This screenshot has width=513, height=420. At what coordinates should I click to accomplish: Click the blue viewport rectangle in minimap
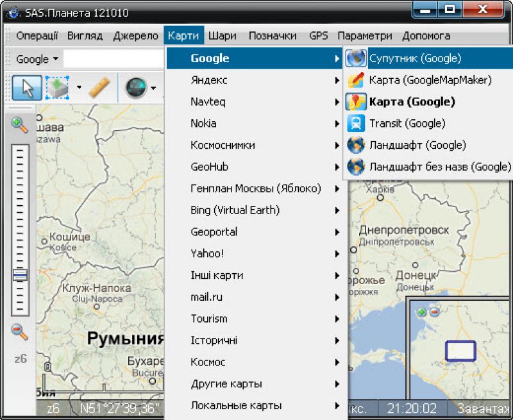click(460, 351)
